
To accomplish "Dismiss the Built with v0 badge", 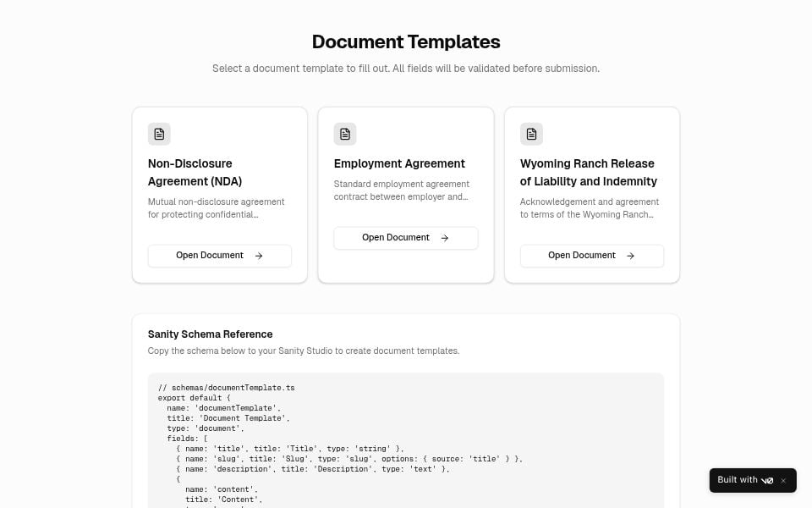I will click(783, 481).
